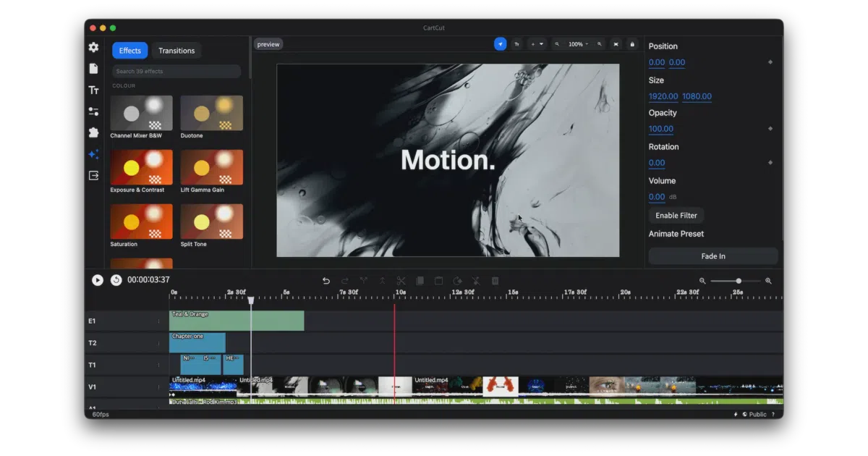
Task: Undo the last timeline action
Action: coord(326,281)
